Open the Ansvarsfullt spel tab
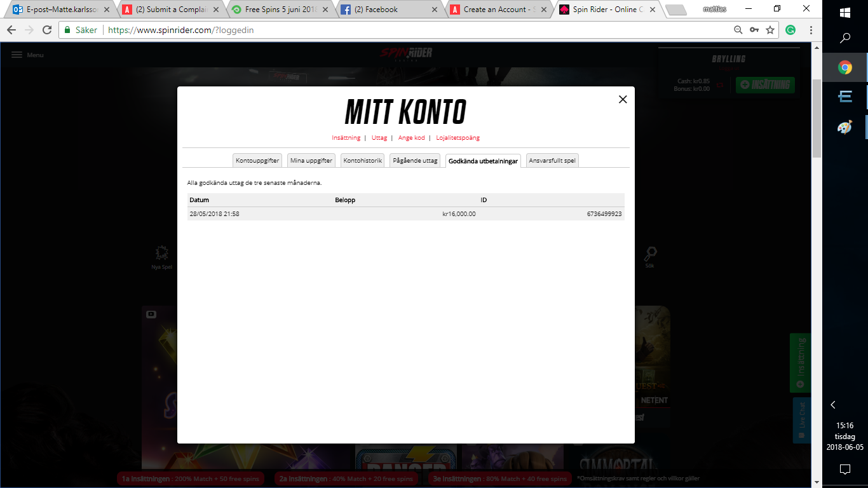 tap(552, 161)
